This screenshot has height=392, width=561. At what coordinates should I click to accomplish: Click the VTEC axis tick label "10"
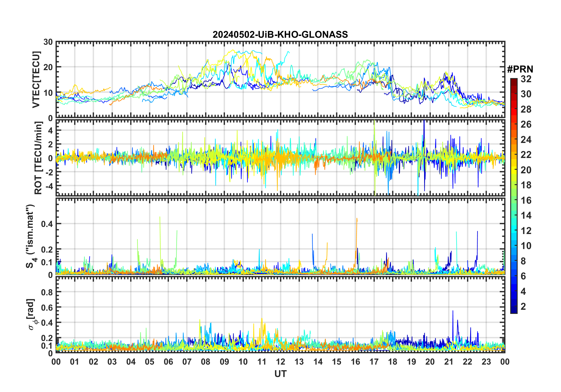[x=48, y=93]
